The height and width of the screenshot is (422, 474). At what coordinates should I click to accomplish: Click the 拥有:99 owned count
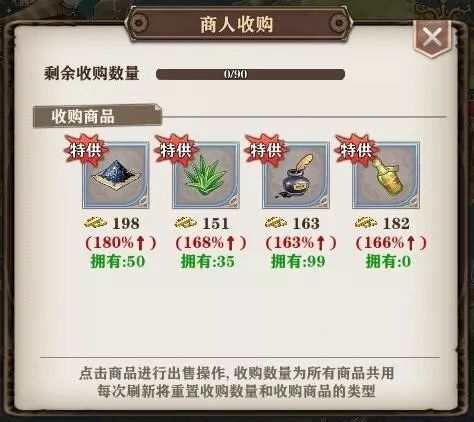coord(298,261)
